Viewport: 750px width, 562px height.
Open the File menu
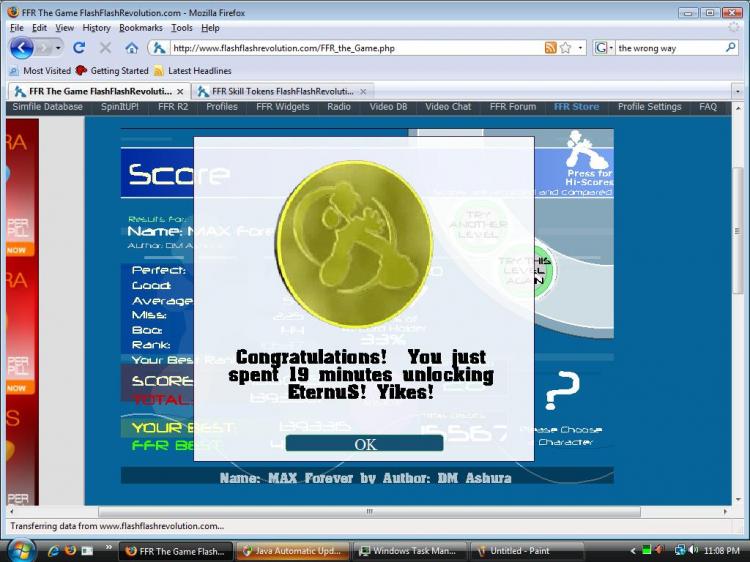[x=17, y=28]
